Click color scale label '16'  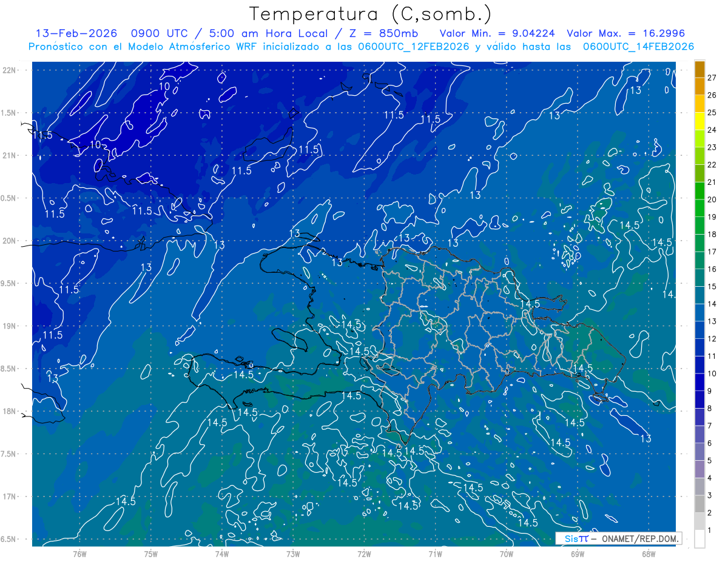712,269
